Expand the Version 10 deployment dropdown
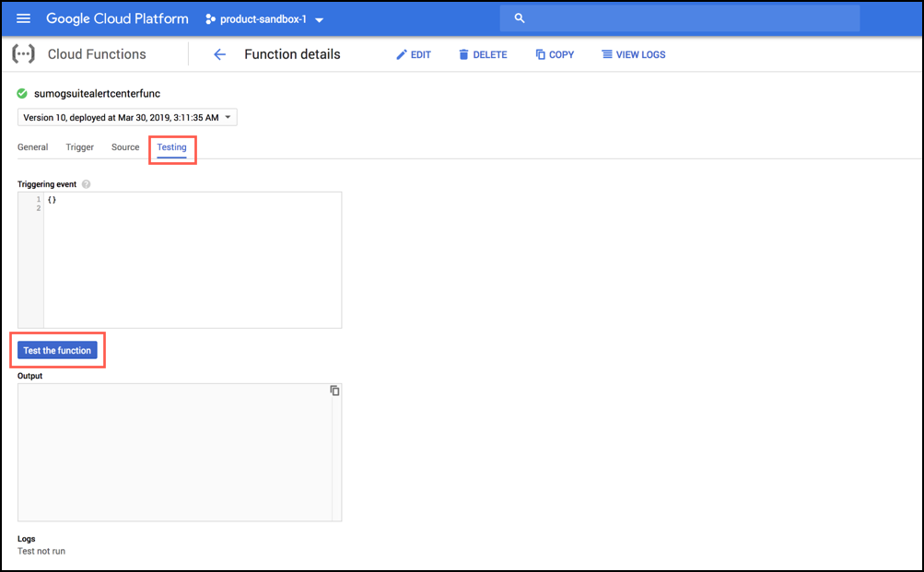Viewport: 924px width, 572px height. pyautogui.click(x=228, y=117)
